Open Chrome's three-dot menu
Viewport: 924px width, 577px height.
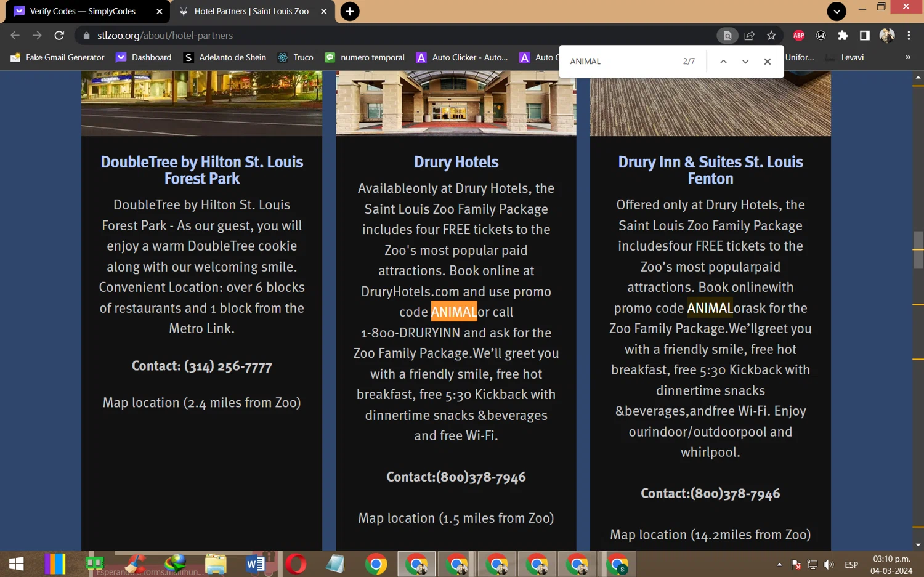point(909,36)
